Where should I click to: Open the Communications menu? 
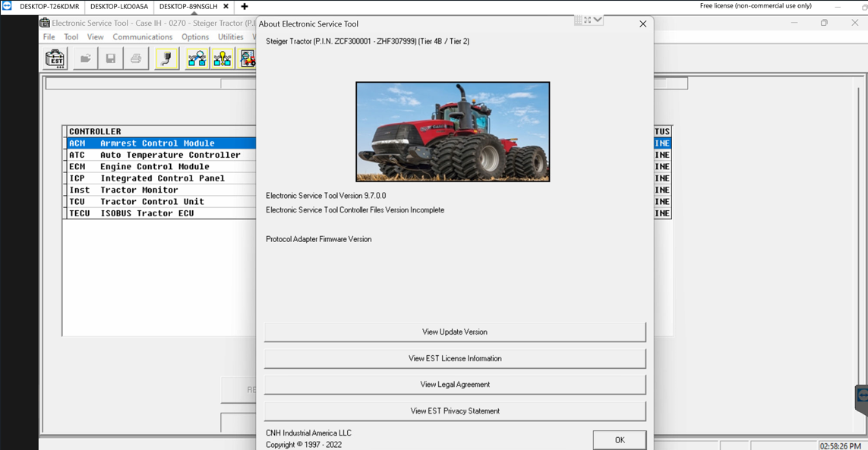click(142, 36)
